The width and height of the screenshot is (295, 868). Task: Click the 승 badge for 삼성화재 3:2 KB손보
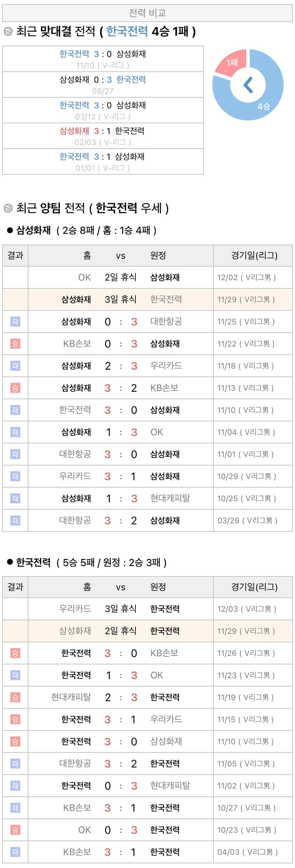pyautogui.click(x=15, y=388)
